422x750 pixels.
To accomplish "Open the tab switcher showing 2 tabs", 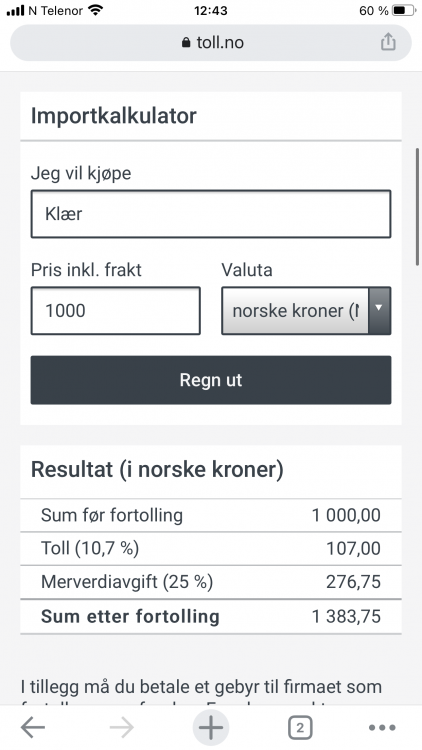I will (300, 728).
